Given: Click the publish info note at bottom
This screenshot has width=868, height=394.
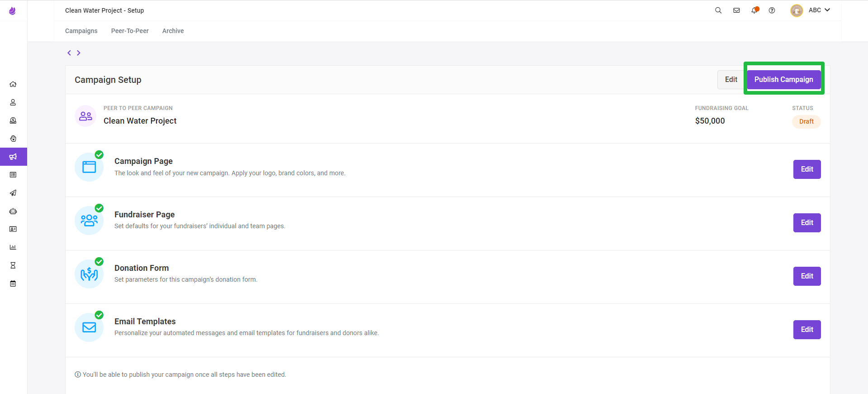Looking at the screenshot, I should 180,375.
